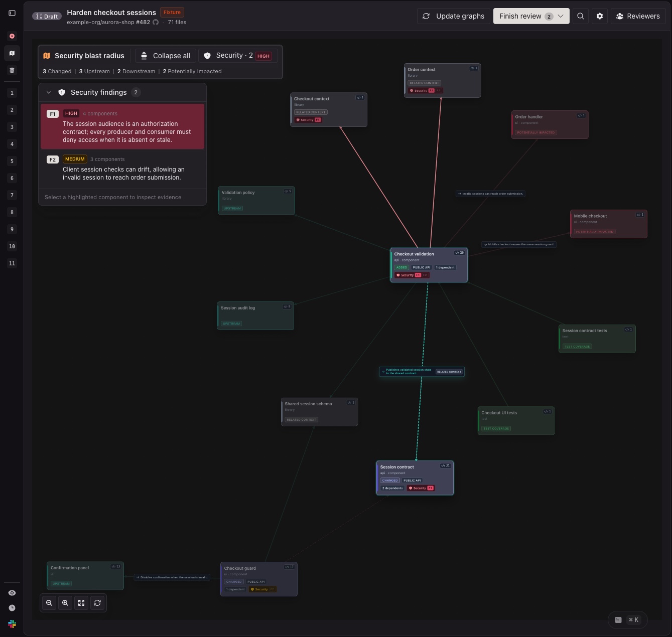The image size is (672, 637).
Task: Reset graph layout with refresh icon
Action: point(97,603)
